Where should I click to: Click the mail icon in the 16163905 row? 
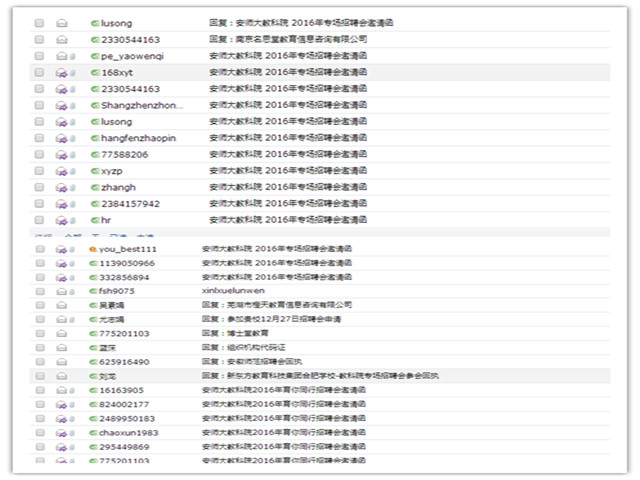(x=60, y=390)
